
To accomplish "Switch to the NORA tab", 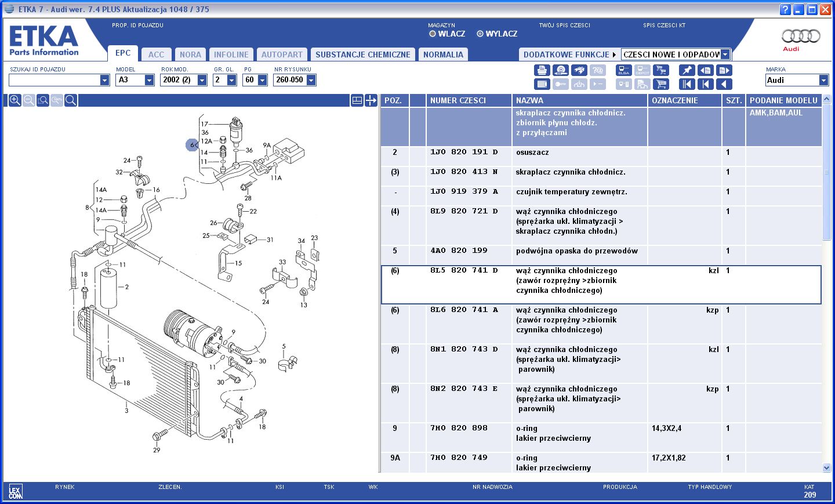I will click(190, 55).
